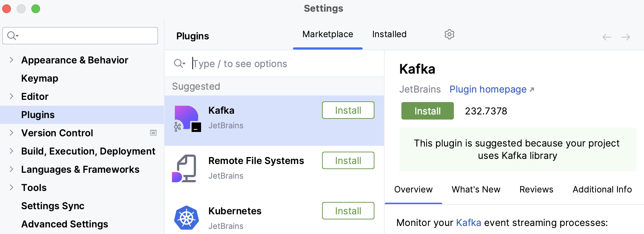The width and height of the screenshot is (644, 234).
Task: Open the Reviews tab for Kafka
Action: click(536, 190)
